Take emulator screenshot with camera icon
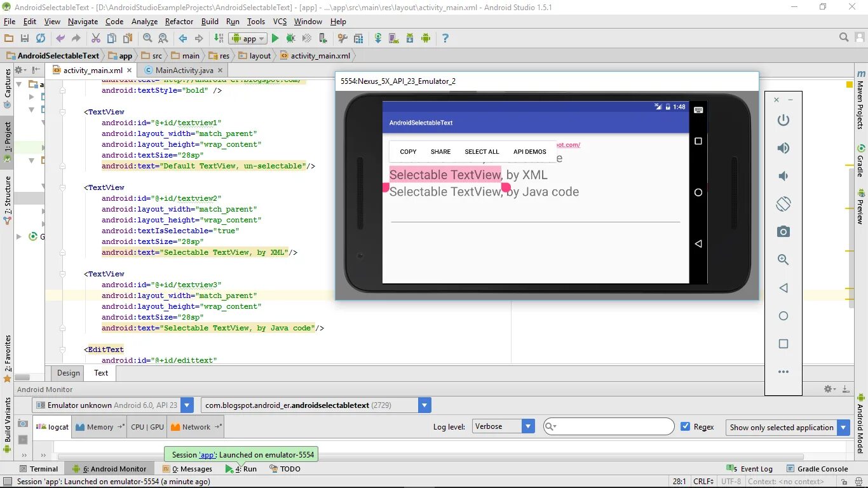 coord(783,232)
